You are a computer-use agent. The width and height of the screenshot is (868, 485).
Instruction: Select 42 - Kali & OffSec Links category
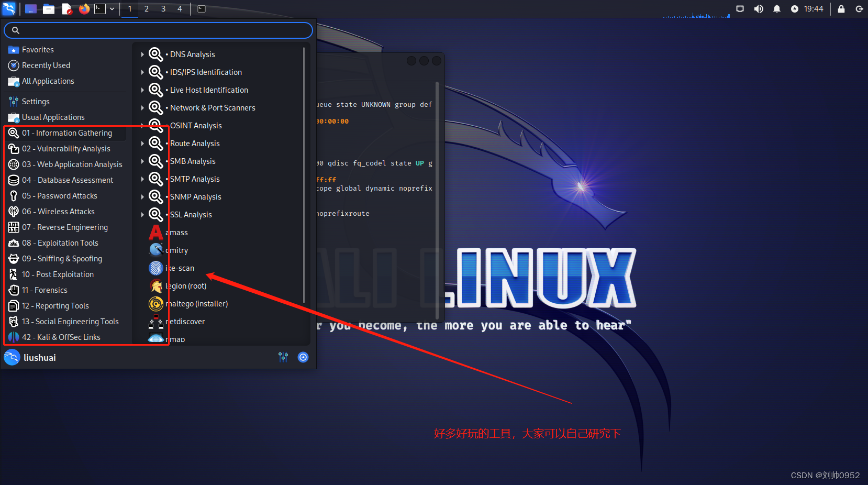[65, 337]
